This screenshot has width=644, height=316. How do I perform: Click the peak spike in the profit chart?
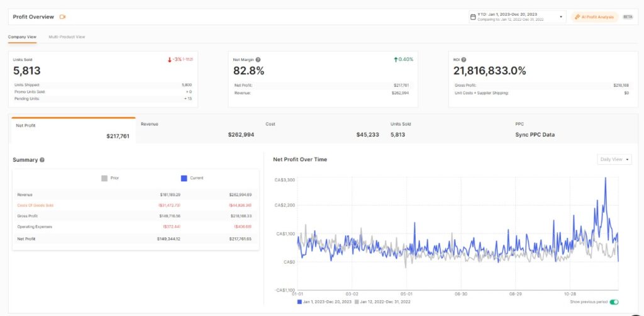point(606,178)
